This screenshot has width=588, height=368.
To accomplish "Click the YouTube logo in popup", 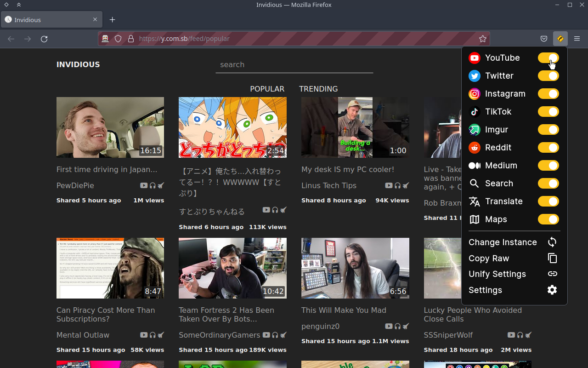I will 475,58.
